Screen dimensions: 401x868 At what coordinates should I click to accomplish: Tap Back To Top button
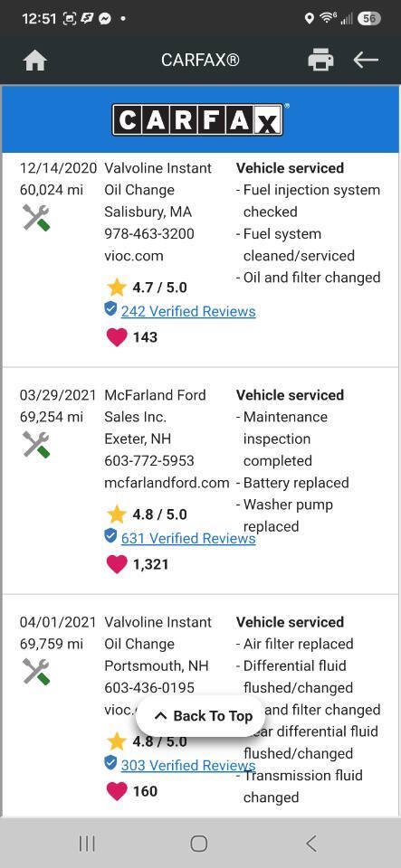pos(200,716)
